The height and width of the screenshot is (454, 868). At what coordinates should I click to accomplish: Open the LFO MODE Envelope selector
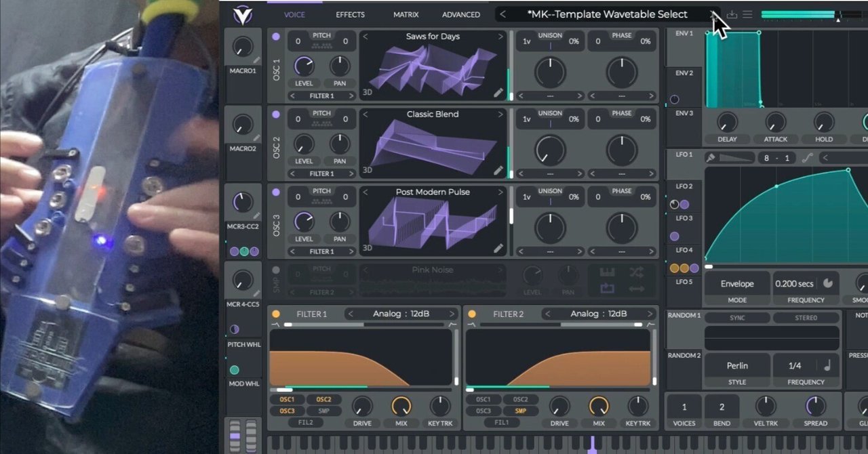(737, 284)
